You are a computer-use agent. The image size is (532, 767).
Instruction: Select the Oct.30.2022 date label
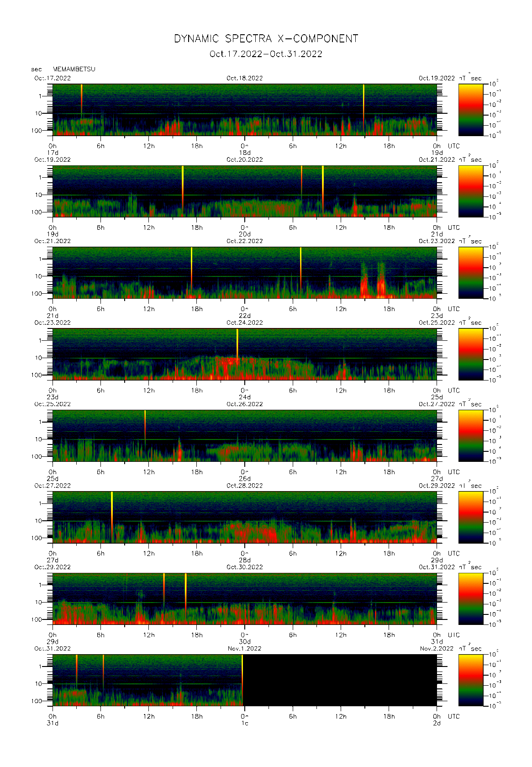coord(245,567)
